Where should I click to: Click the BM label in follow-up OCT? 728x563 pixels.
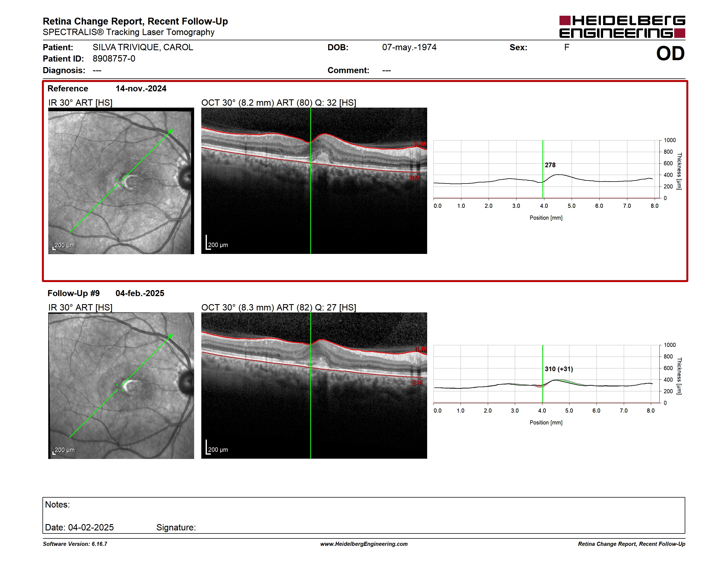tap(417, 383)
